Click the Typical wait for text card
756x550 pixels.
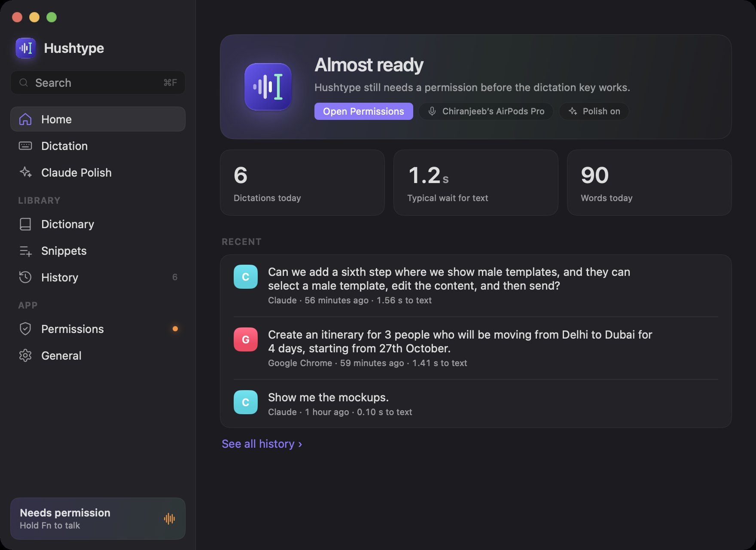tap(476, 183)
